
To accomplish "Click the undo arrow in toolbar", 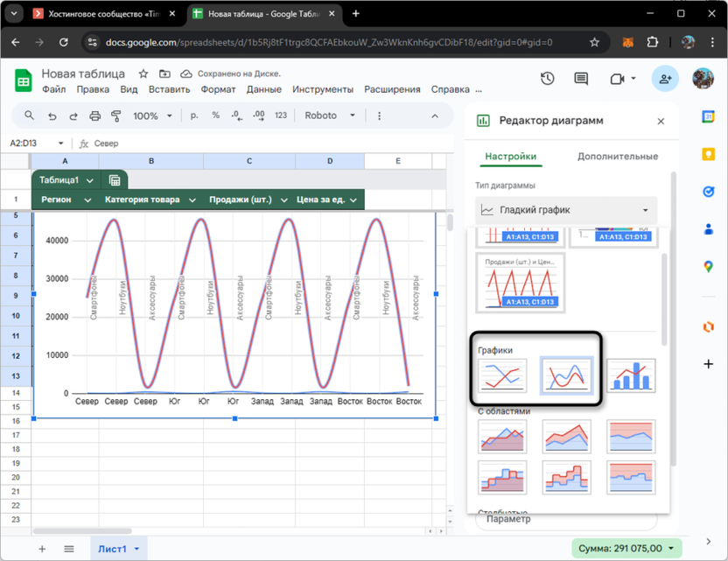I will [x=52, y=116].
